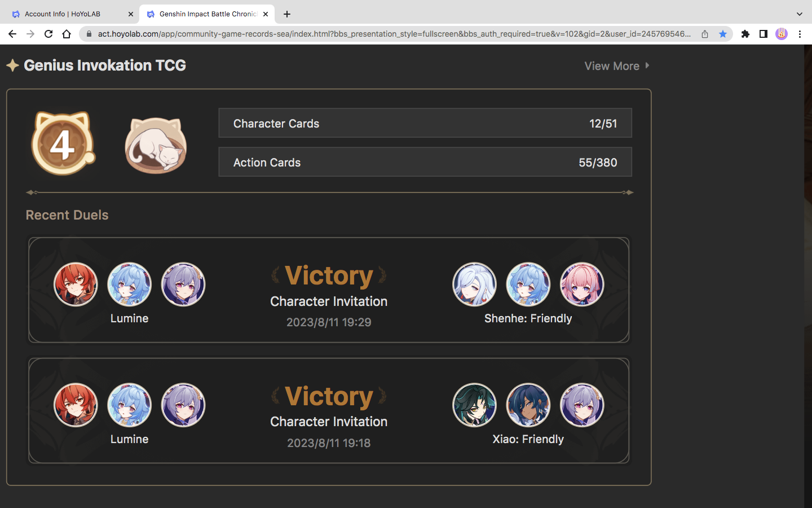The width and height of the screenshot is (812, 508).
Task: Close the Genshin Impact Battle Chronicle tab
Action: pyautogui.click(x=266, y=14)
